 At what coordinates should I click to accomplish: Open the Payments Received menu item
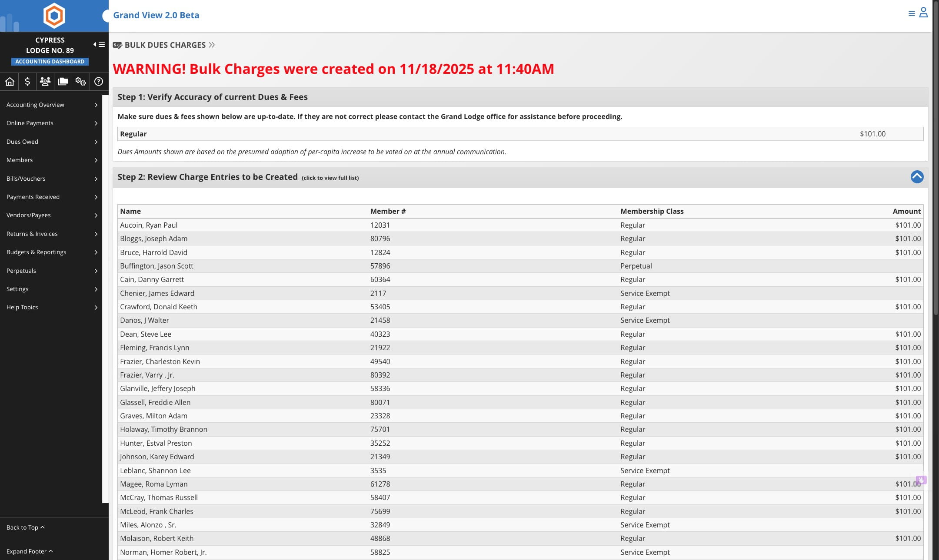pos(51,197)
